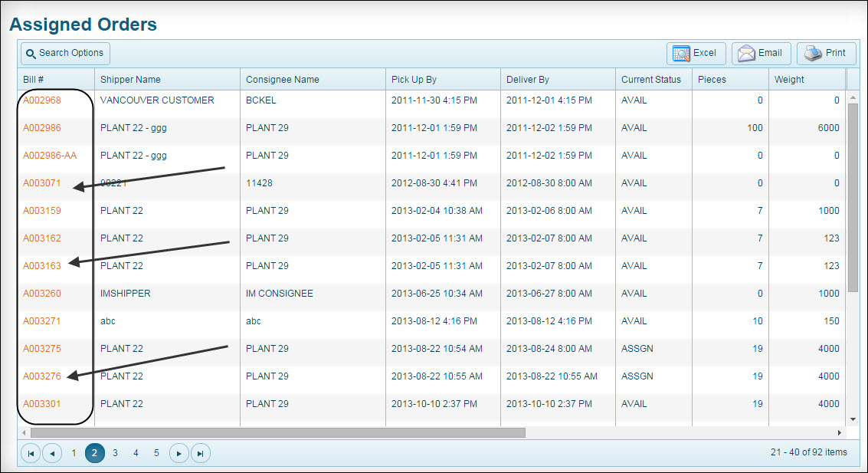Open page 4 of orders
Screen dimensions: 868x473
(136, 453)
